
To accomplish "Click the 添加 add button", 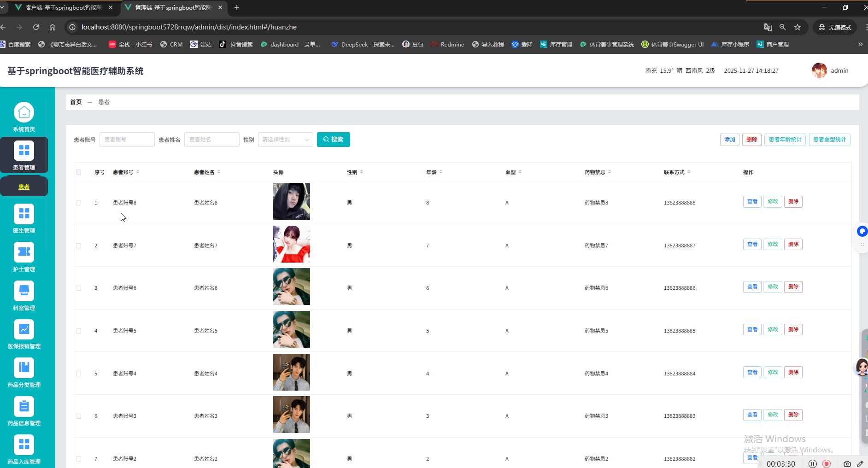I will click(x=730, y=140).
